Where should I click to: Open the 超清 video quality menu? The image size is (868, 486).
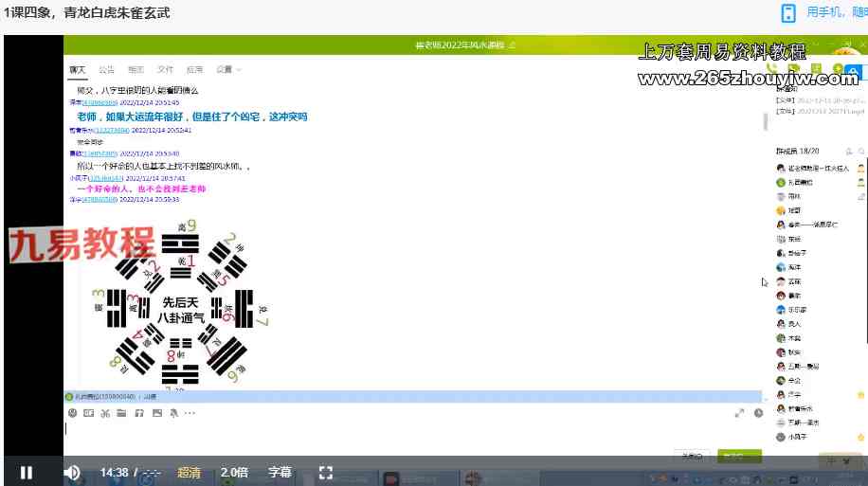[189, 472]
